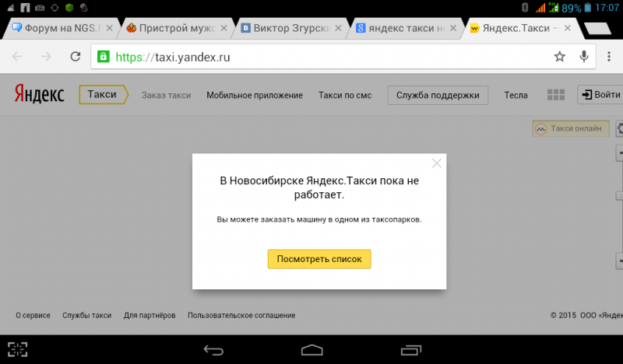Close the яндекс такси search tab

453,28
